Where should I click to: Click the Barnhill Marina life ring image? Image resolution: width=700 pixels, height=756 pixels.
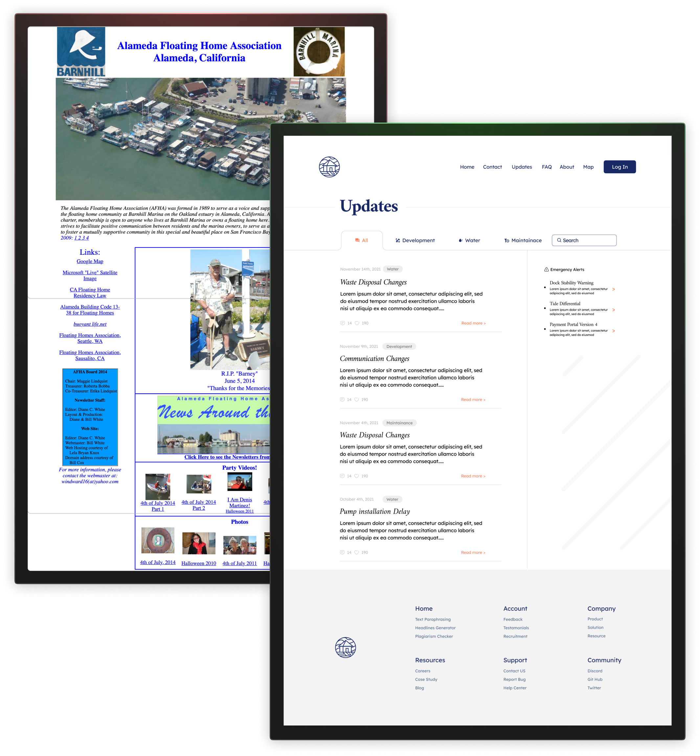(x=319, y=52)
